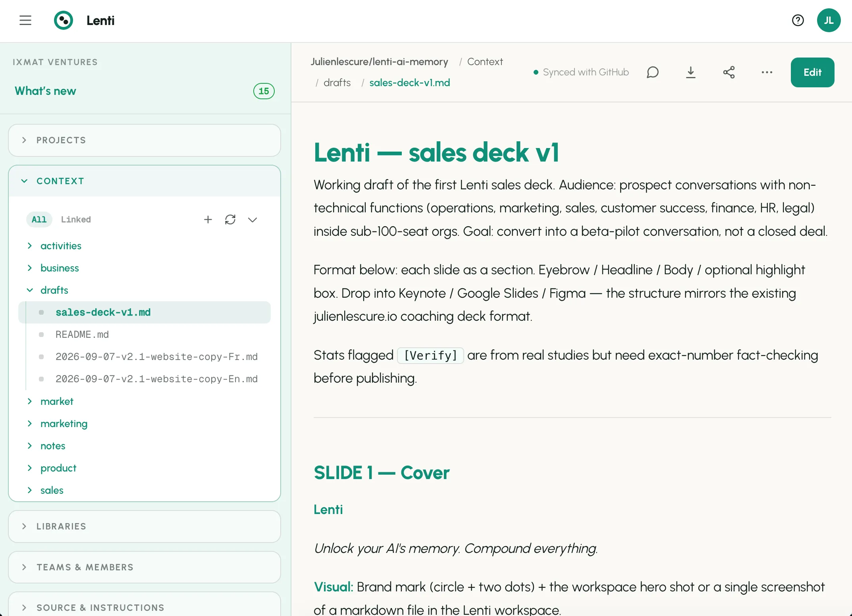Open the hamburger menu
Viewport: 852px width, 616px height.
[25, 20]
